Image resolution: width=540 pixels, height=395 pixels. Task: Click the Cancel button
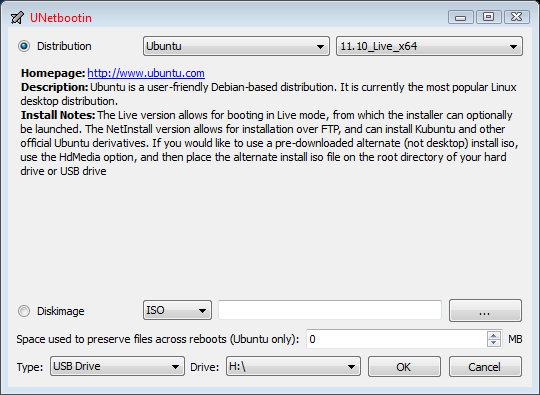tap(485, 366)
